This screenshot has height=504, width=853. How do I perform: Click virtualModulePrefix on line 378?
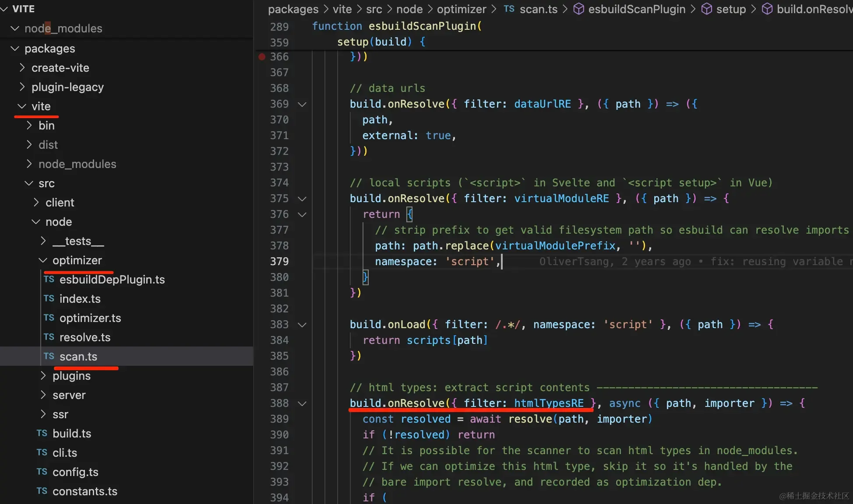pos(555,246)
